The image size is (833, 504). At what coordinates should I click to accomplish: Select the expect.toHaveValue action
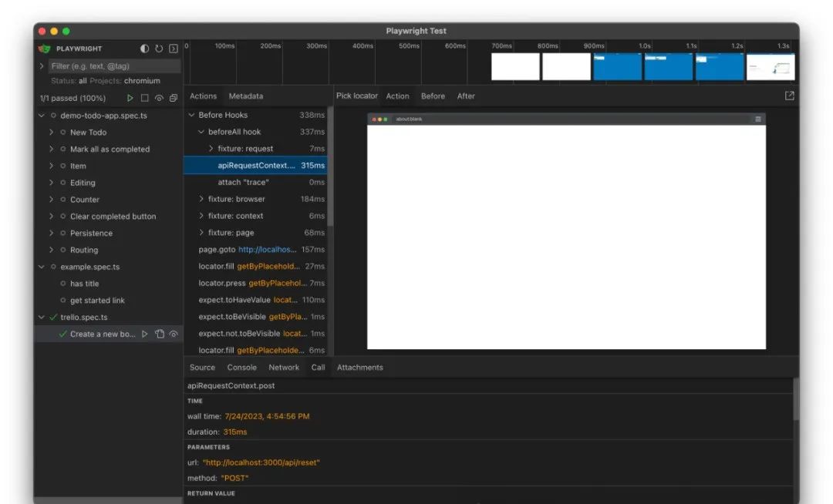(255, 300)
